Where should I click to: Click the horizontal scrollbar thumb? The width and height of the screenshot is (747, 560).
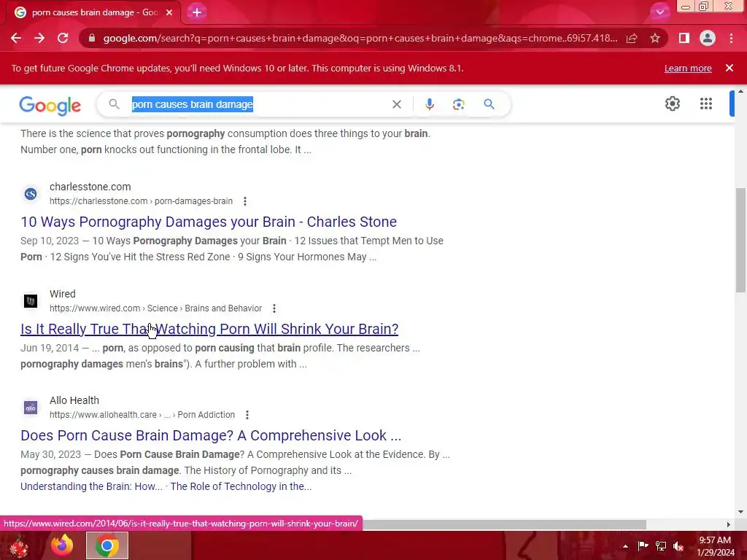[504, 524]
